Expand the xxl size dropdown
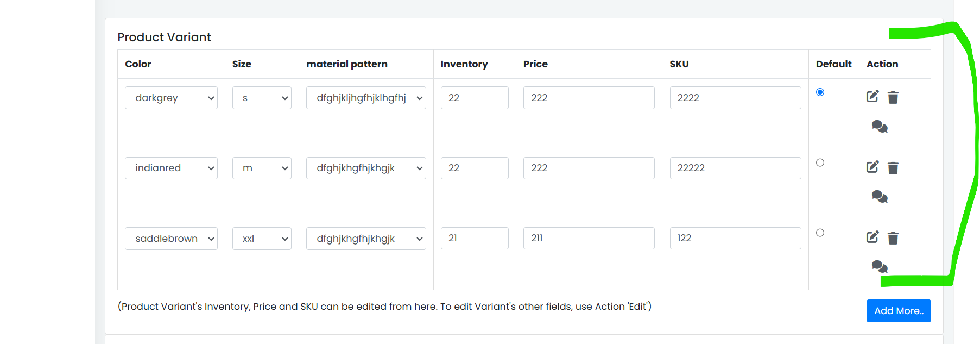The width and height of the screenshot is (980, 344). click(262, 239)
